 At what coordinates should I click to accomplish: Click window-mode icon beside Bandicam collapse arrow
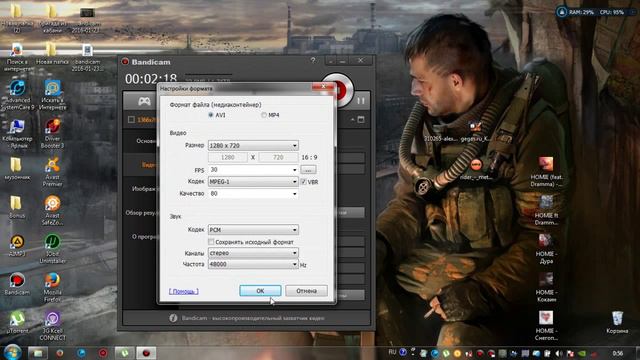(361, 120)
